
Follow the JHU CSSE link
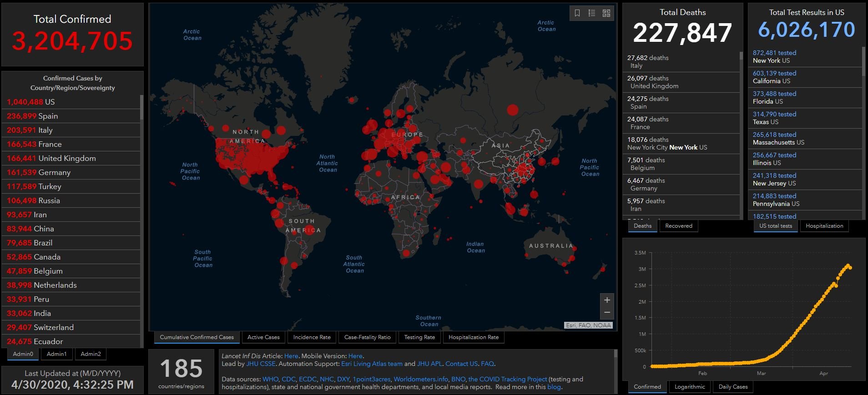(x=261, y=364)
